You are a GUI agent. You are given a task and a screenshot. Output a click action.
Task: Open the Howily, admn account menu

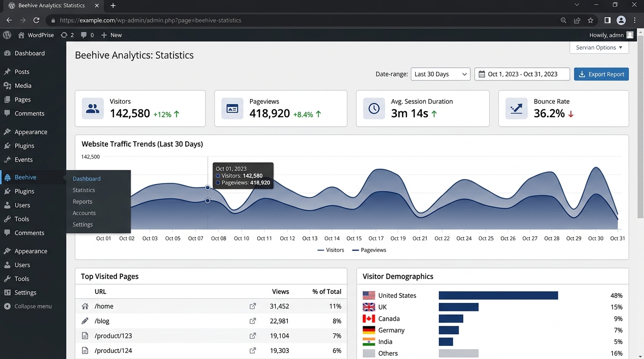coord(611,35)
